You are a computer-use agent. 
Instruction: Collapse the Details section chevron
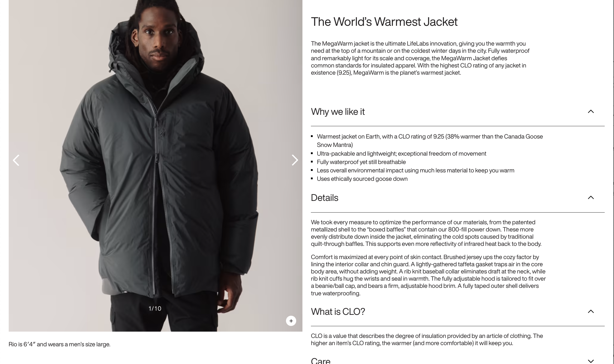click(x=591, y=198)
